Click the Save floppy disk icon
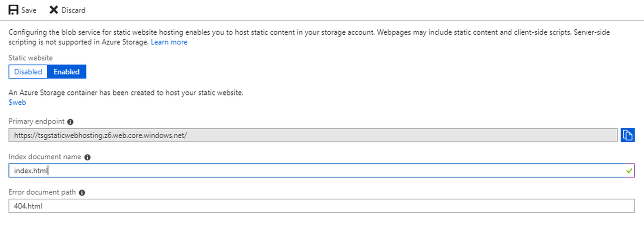The width and height of the screenshot is (644, 225). tap(14, 10)
